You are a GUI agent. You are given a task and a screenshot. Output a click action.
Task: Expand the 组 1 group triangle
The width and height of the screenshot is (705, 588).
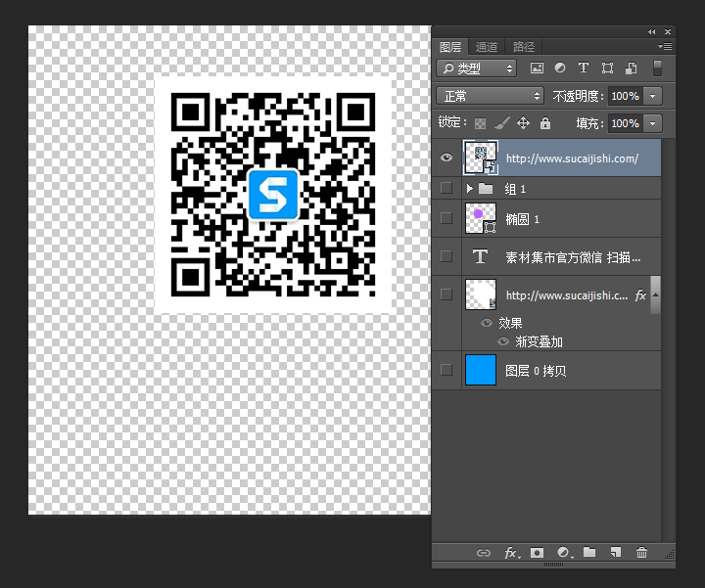point(470,188)
